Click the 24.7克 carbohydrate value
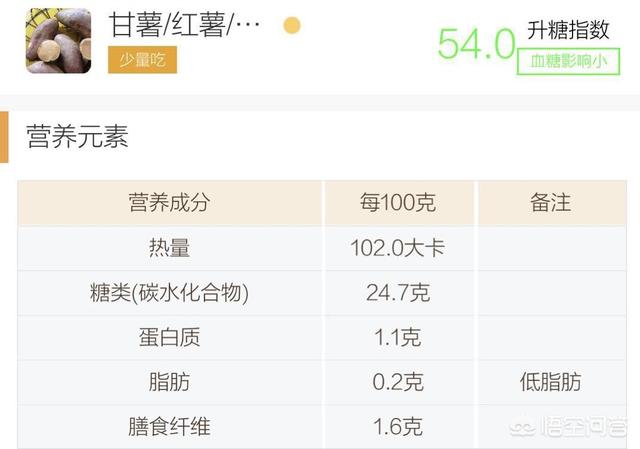The image size is (640, 449). point(398,293)
